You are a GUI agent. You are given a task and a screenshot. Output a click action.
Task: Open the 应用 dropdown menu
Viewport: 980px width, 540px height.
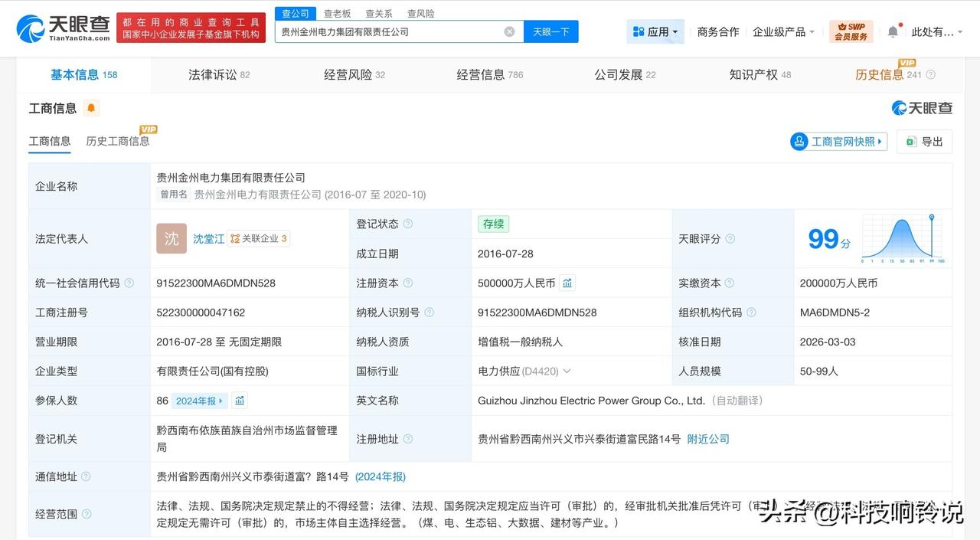point(655,31)
